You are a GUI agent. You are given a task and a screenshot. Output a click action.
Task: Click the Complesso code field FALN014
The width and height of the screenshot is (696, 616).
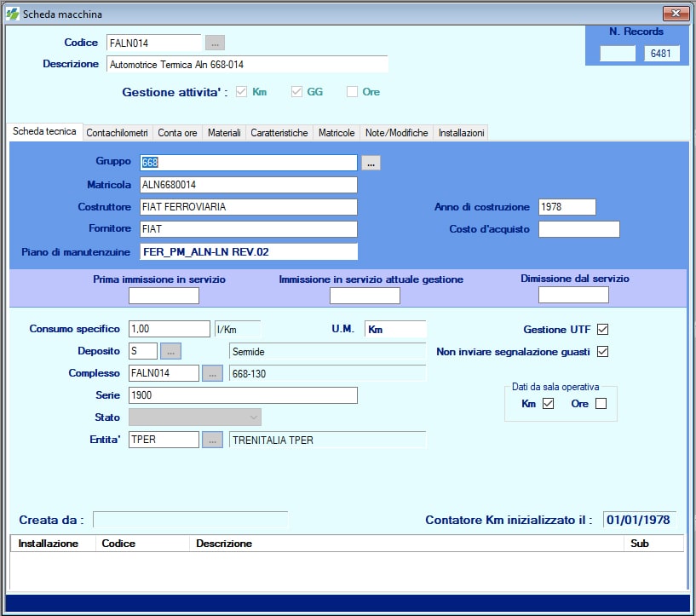click(164, 373)
